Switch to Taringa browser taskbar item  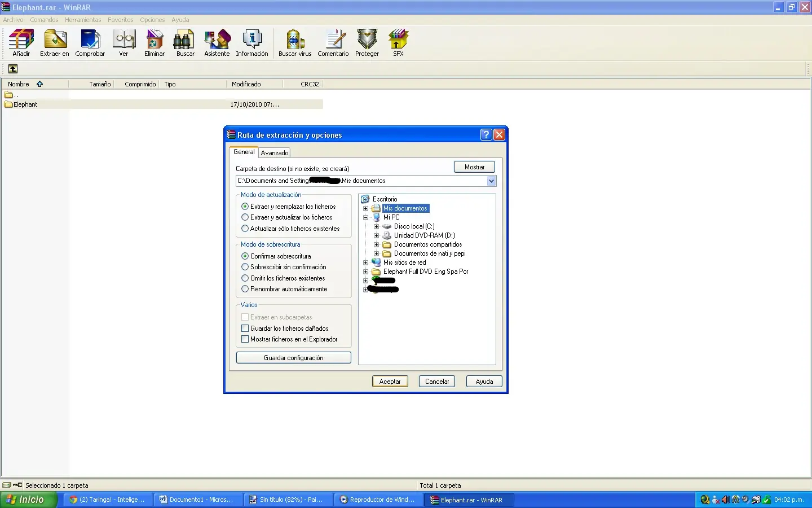[107, 500]
